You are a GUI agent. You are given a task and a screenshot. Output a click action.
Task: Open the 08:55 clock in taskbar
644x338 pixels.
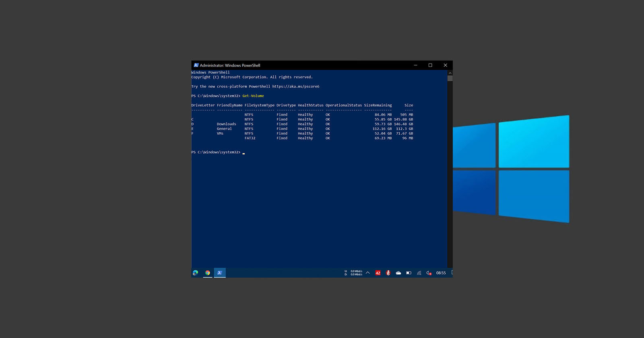point(441,273)
